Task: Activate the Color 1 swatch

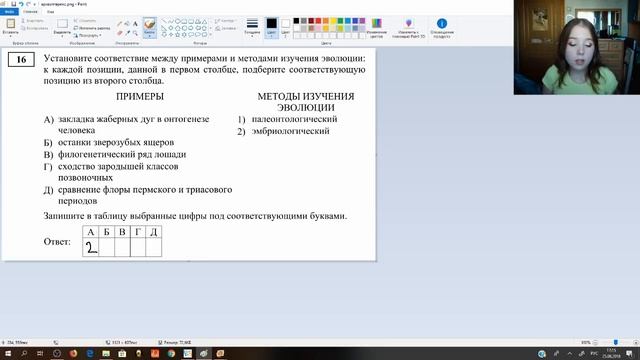Action: (271, 27)
